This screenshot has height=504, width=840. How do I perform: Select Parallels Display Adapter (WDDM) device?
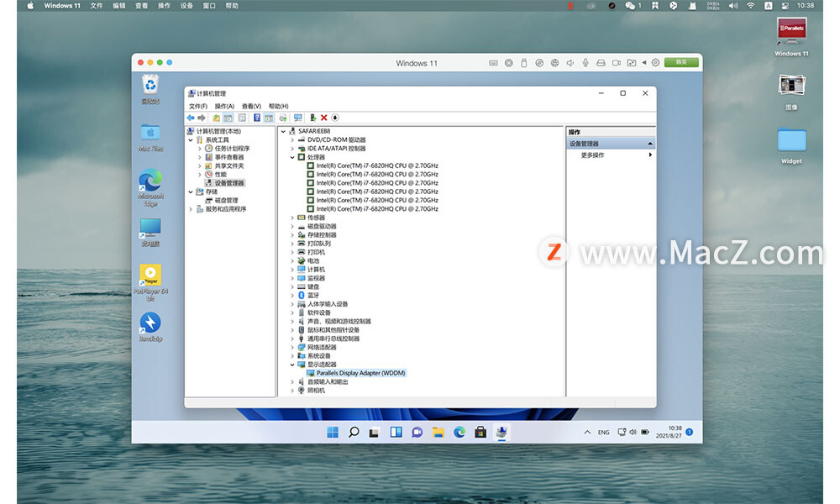[x=360, y=373]
